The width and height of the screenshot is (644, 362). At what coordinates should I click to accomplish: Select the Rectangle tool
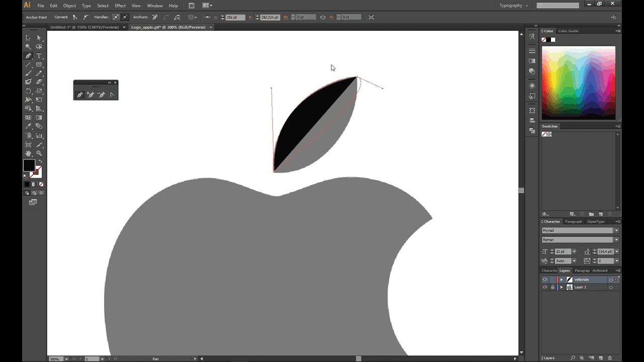(x=39, y=65)
